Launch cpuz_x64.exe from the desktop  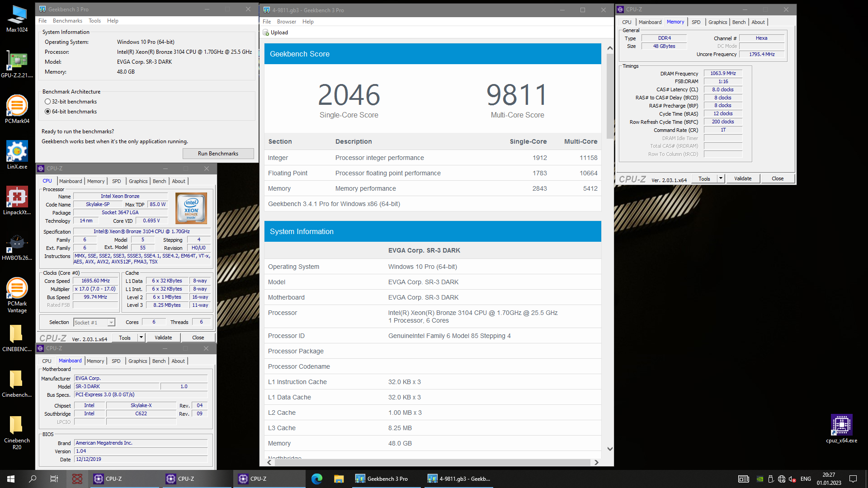click(841, 429)
